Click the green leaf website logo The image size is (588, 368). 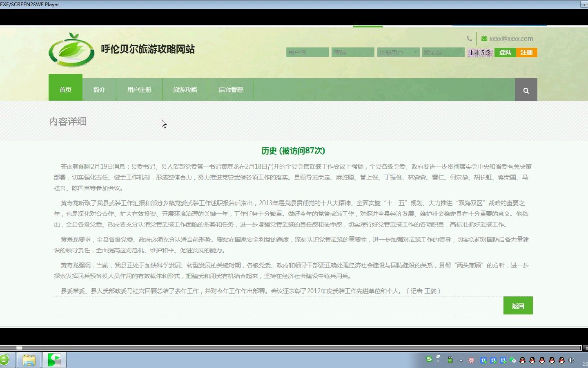tap(73, 49)
